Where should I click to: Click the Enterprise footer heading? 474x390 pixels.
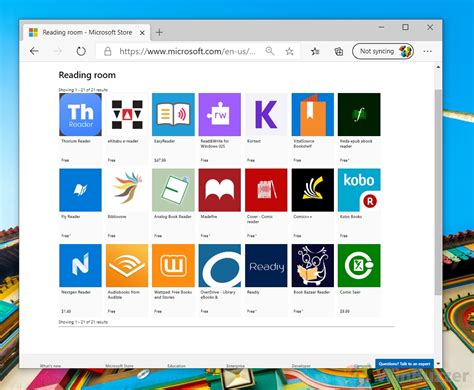point(236,366)
